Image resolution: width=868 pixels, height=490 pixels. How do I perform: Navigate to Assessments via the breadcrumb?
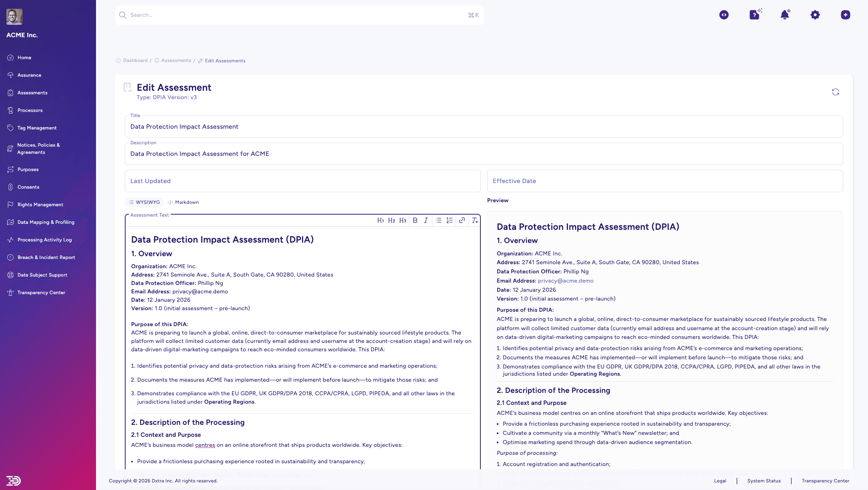(x=176, y=60)
